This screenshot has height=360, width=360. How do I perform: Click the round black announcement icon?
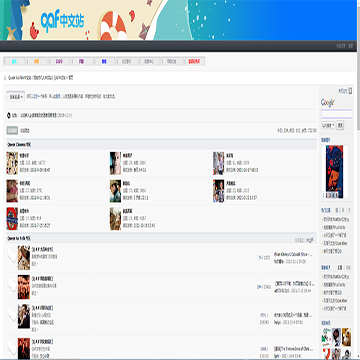tap(9, 116)
